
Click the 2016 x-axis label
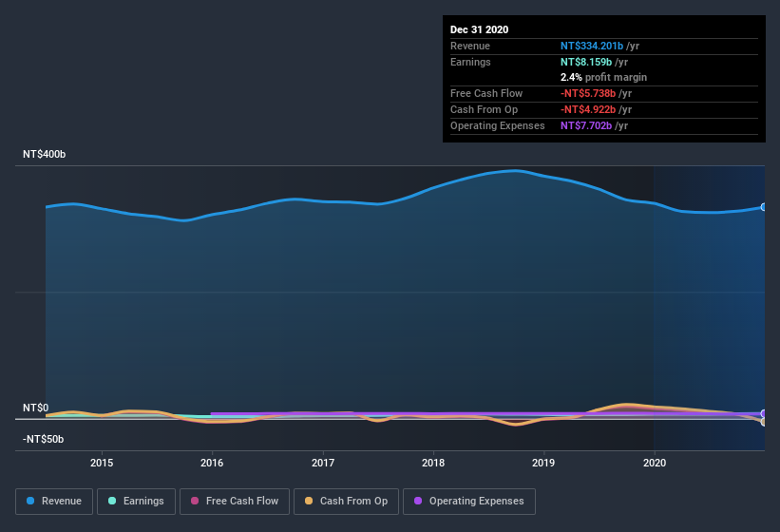click(212, 463)
